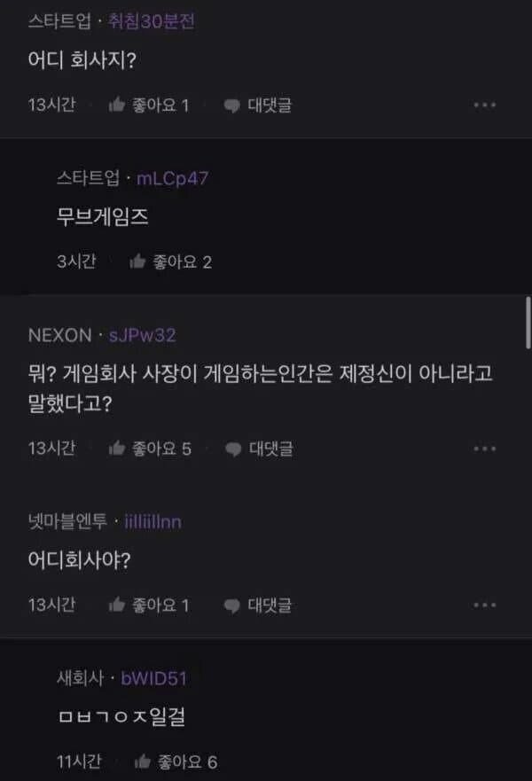Screen dimensions: 532x781
Task: Open iilliillnn's username link
Action: tap(153, 522)
